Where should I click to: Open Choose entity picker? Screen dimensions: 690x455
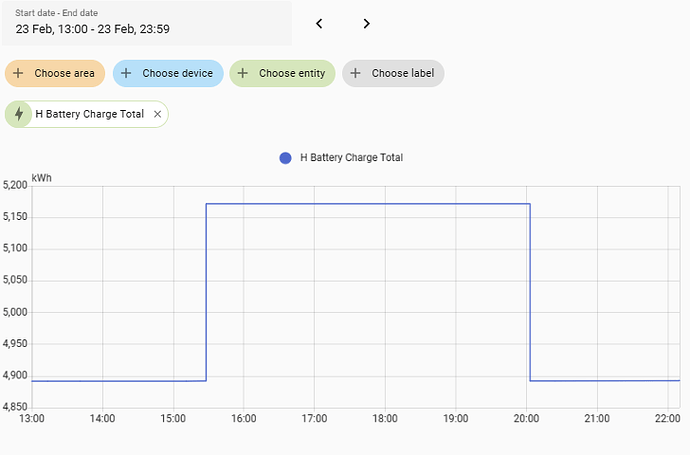[x=282, y=73]
